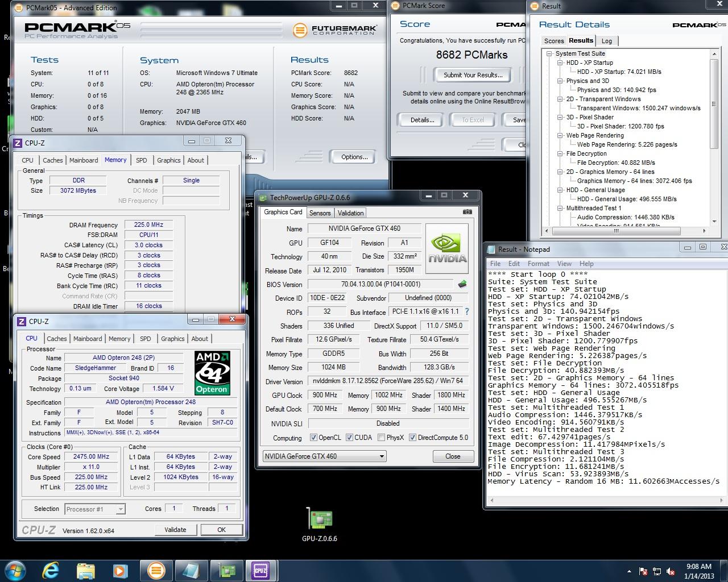The image size is (728, 582).
Task: Collapse the System Test Suite tree node
Action: point(549,54)
